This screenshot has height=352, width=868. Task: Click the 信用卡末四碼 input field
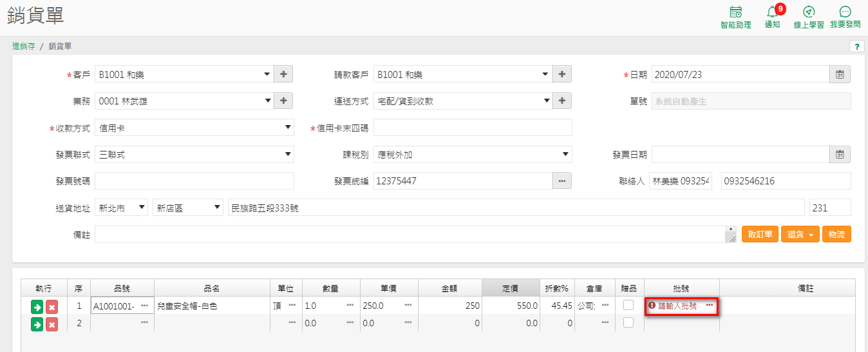(x=473, y=128)
